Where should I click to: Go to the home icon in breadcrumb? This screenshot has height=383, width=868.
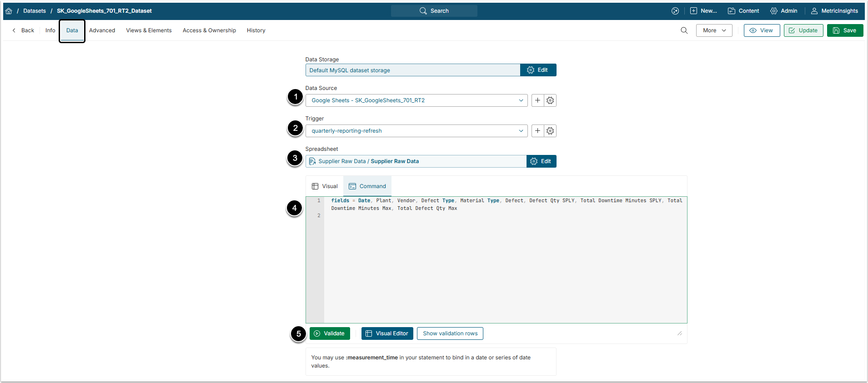tap(9, 11)
